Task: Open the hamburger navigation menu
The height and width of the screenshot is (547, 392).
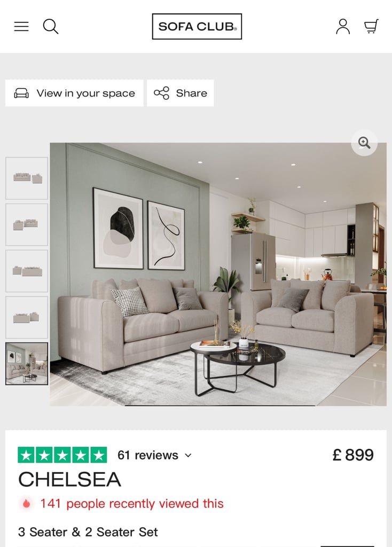Action: pyautogui.click(x=21, y=27)
